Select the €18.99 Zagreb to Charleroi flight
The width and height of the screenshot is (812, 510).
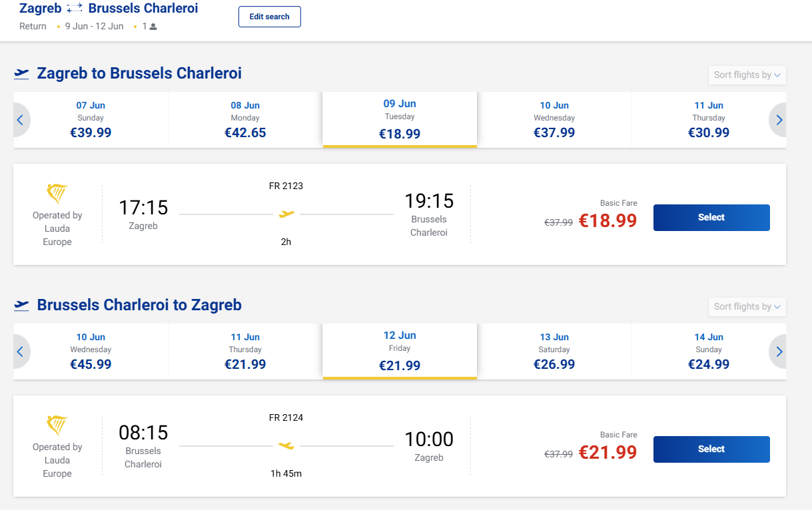pyautogui.click(x=711, y=218)
